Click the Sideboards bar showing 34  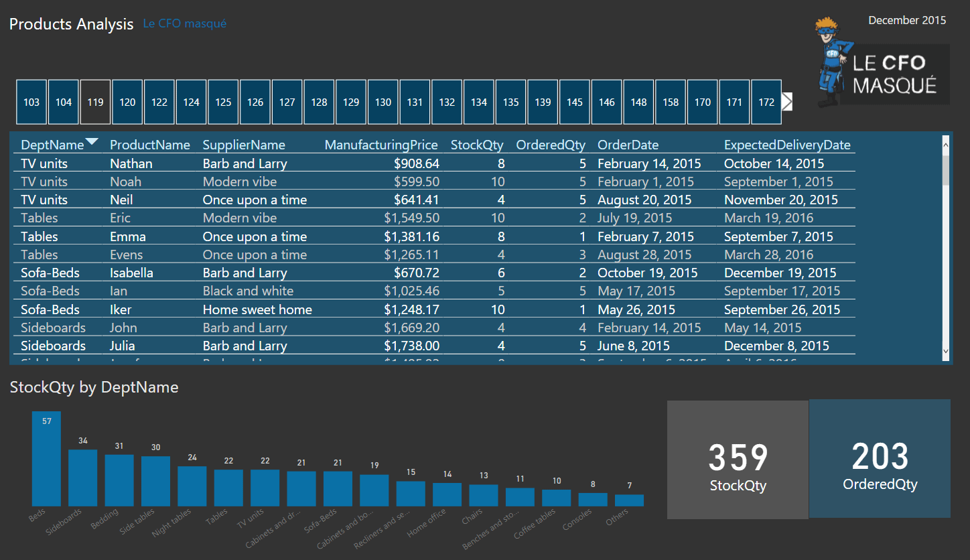pyautogui.click(x=83, y=477)
